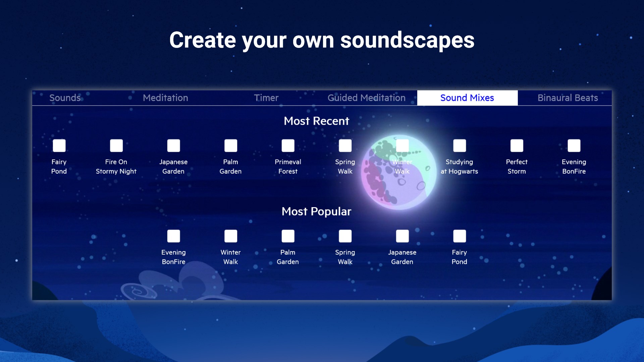Play the Winter Walk mix under Most Popular

[231, 236]
